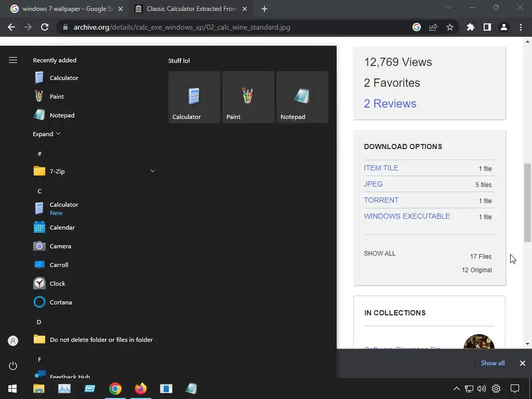Click Show all in downloads bar
532x399 pixels.
tap(493, 363)
